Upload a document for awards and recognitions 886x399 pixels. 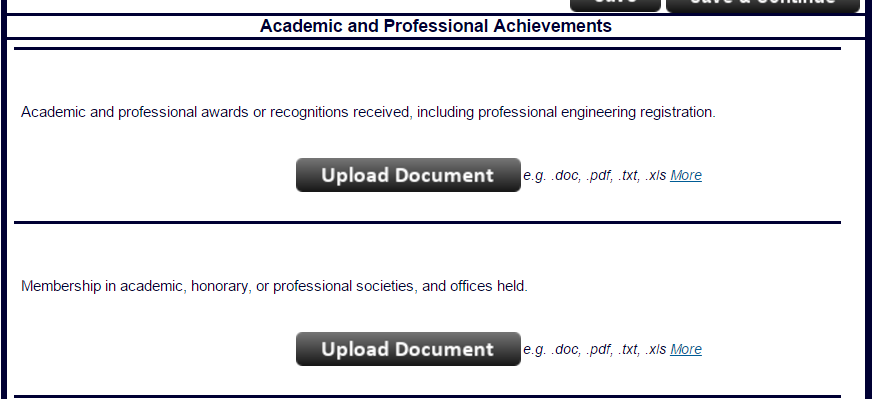pyautogui.click(x=408, y=175)
